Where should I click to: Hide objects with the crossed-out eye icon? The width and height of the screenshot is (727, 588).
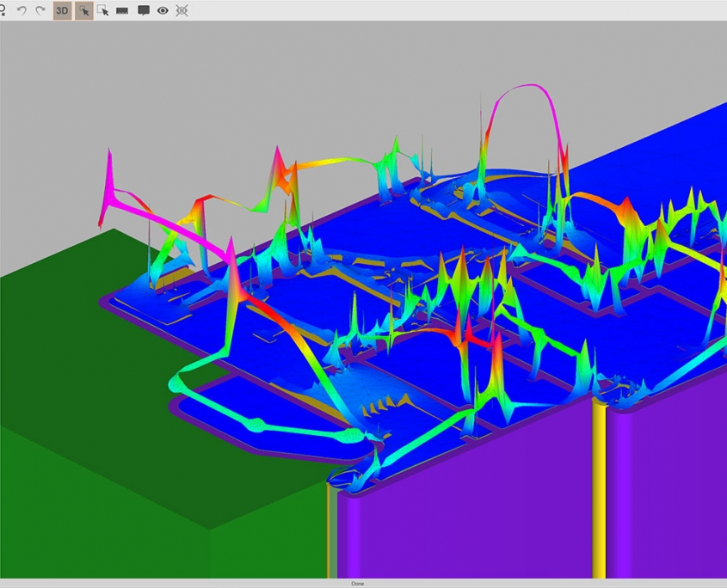click(x=182, y=10)
